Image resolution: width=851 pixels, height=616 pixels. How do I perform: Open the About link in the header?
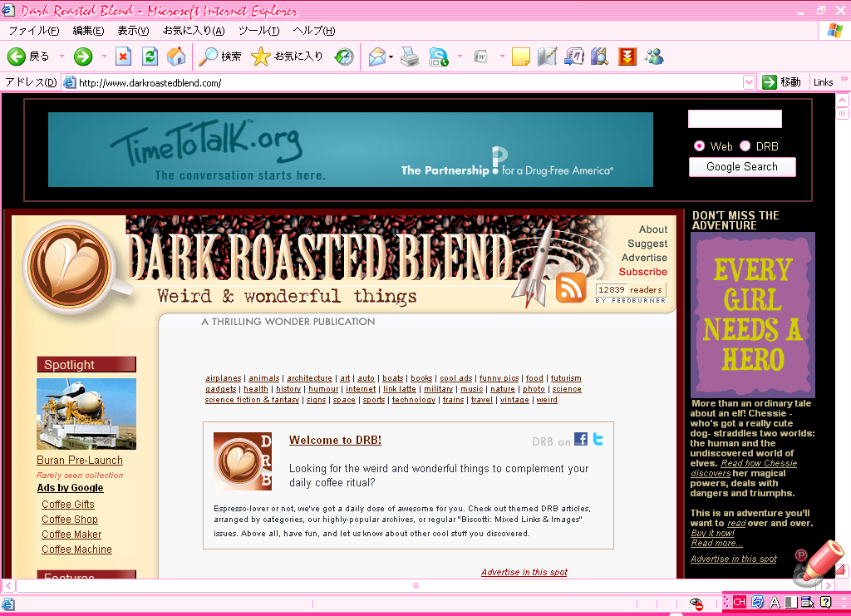653,229
